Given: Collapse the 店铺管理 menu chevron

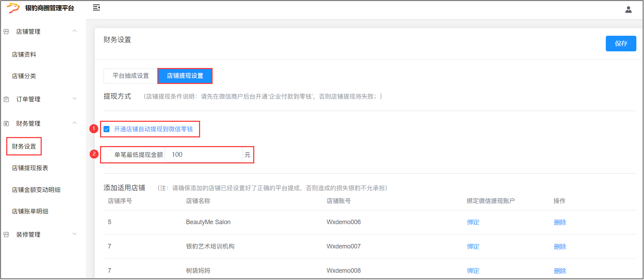Looking at the screenshot, I should coord(74,31).
